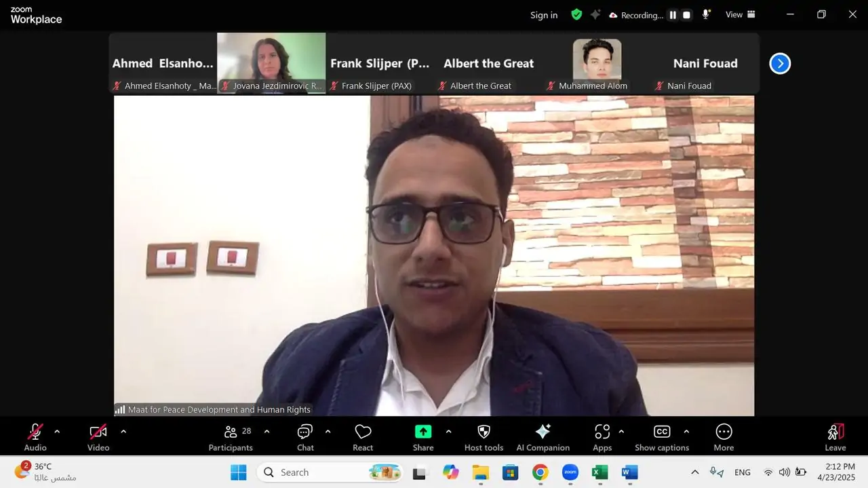Open the More options menu

tap(724, 436)
